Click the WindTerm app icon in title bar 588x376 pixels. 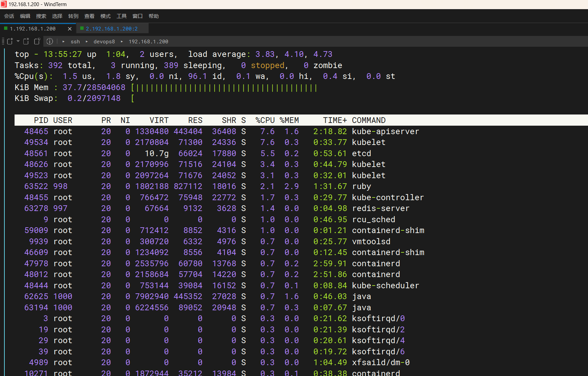(x=3, y=4)
